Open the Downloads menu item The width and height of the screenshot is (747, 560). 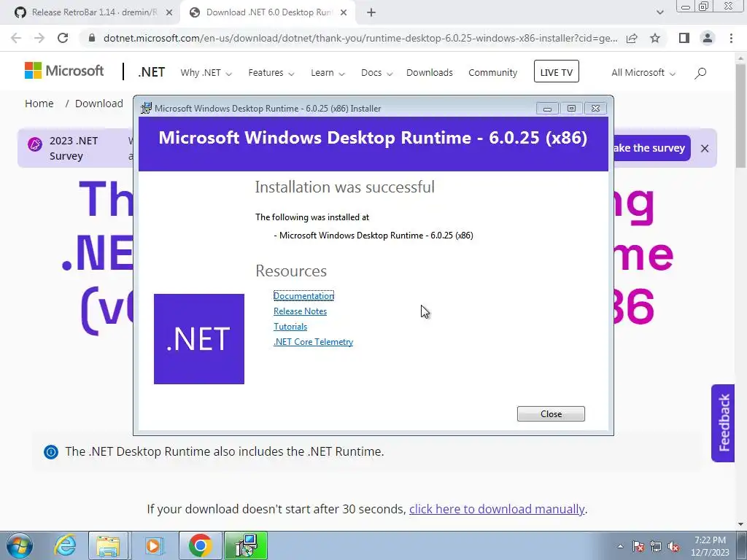tap(429, 72)
